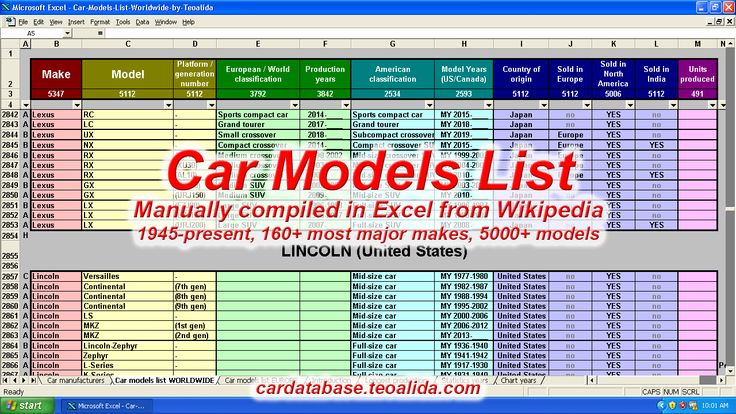Select Car models list WORLDWIDE sheet tab
736x414 pixels.
164,380
